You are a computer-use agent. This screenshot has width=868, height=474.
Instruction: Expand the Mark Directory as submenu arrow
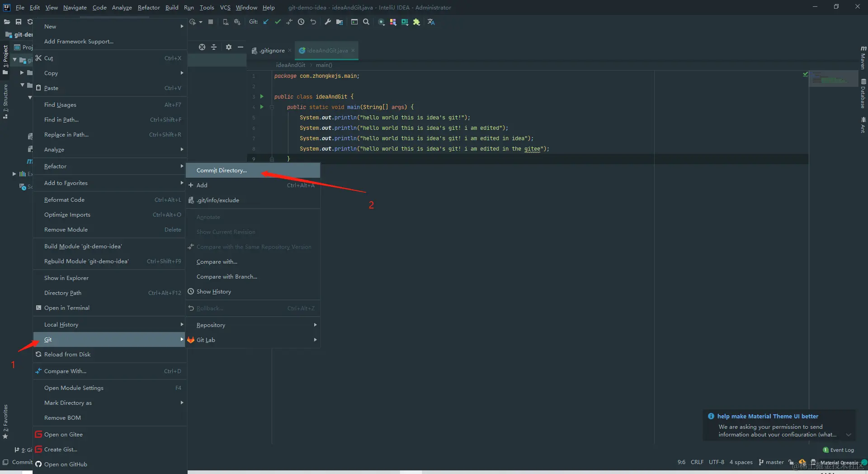(x=182, y=403)
